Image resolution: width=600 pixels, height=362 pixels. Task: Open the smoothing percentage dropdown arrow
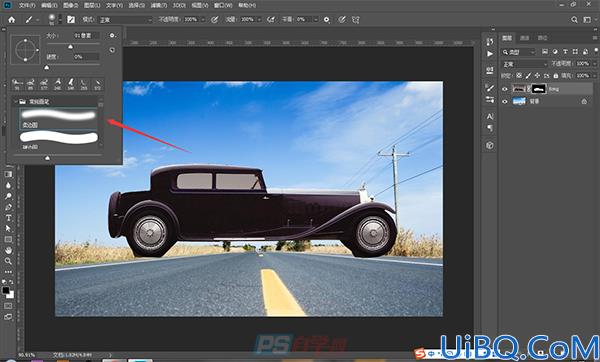pos(316,20)
